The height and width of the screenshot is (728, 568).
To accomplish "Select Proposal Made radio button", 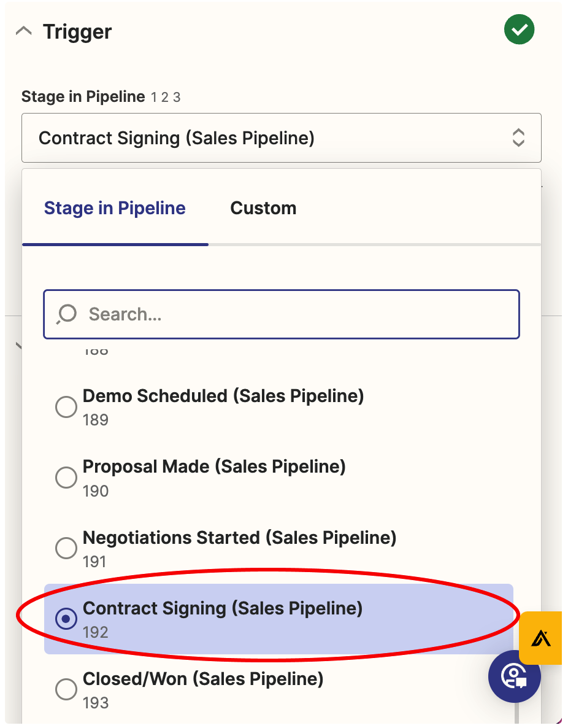I will (x=66, y=478).
